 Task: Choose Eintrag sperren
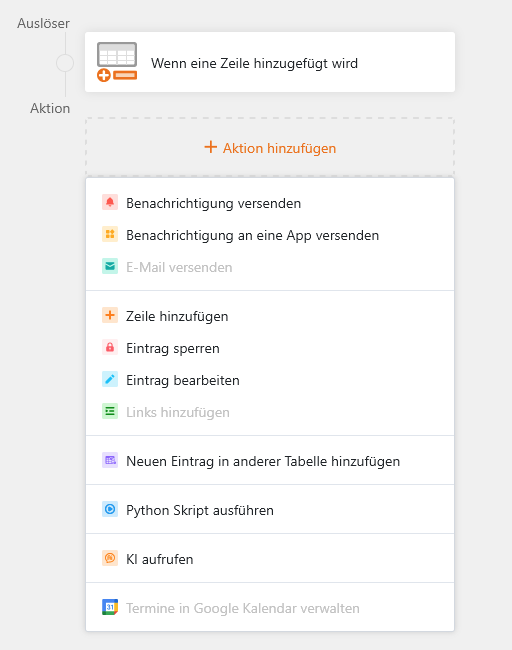270,348
